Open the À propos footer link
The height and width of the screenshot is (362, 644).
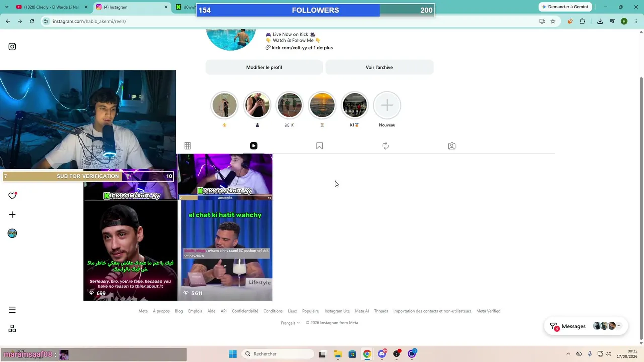click(162, 311)
